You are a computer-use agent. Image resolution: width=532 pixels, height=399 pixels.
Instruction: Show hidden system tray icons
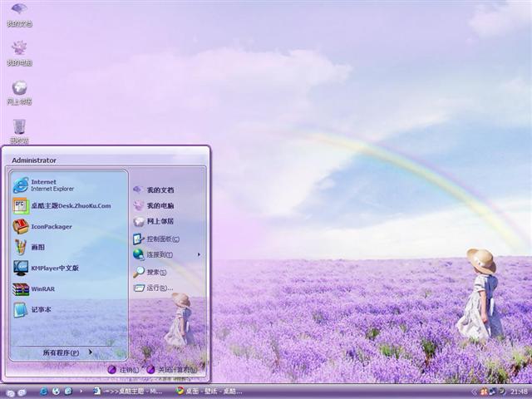tap(474, 392)
